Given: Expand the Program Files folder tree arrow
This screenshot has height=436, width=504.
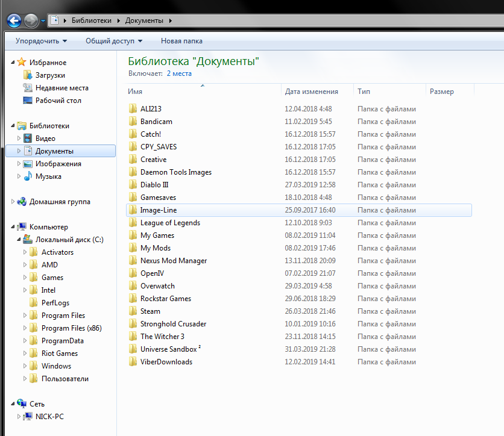Looking at the screenshot, I should pyautogui.click(x=25, y=316).
